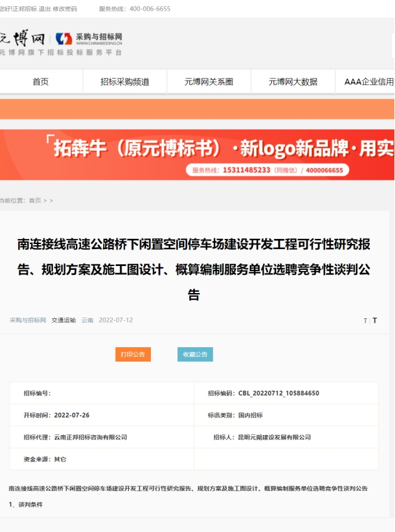The height and width of the screenshot is (532, 395).
Task: Go to 招标采购频道 tab
Action: click(125, 82)
